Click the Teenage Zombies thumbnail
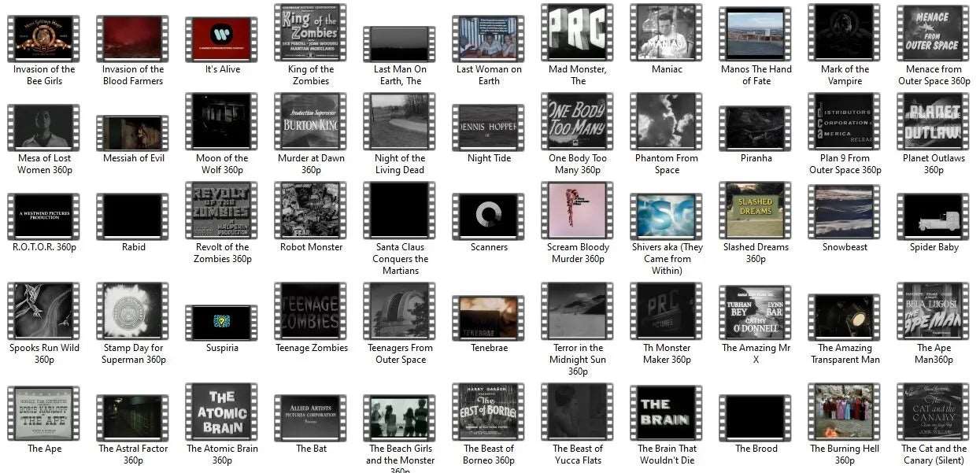This screenshot has width=980, height=473. click(311, 311)
